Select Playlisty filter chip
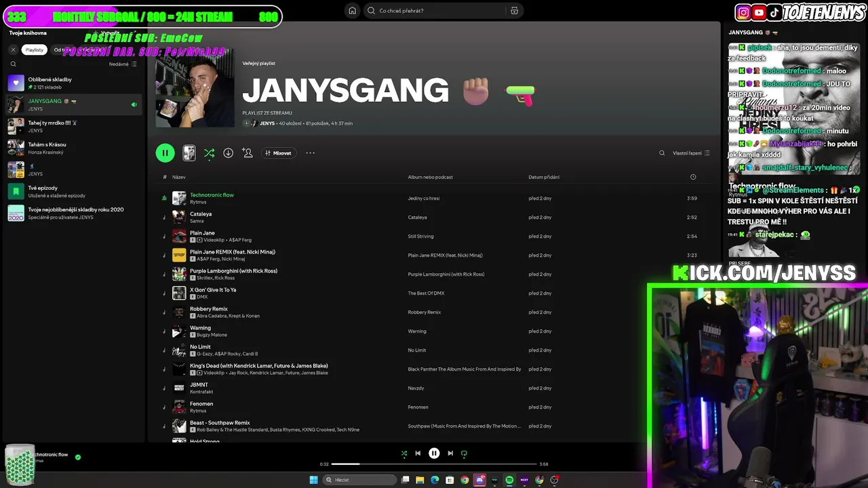The height and width of the screenshot is (488, 868). (35, 49)
